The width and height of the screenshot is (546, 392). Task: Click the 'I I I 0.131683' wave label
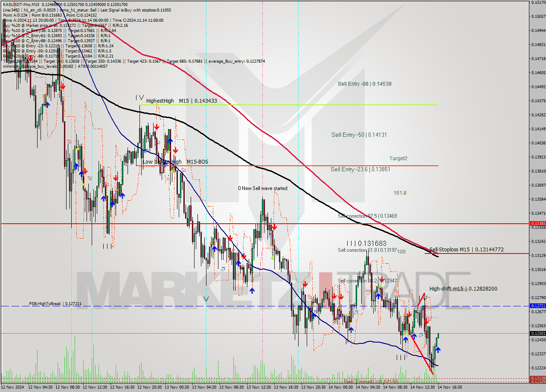pos(366,243)
